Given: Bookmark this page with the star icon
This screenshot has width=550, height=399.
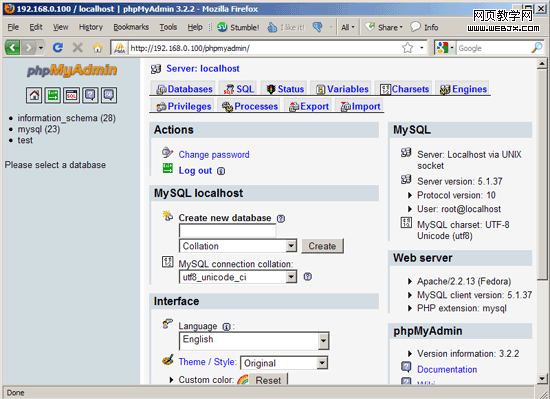Looking at the screenshot, I should 408,48.
